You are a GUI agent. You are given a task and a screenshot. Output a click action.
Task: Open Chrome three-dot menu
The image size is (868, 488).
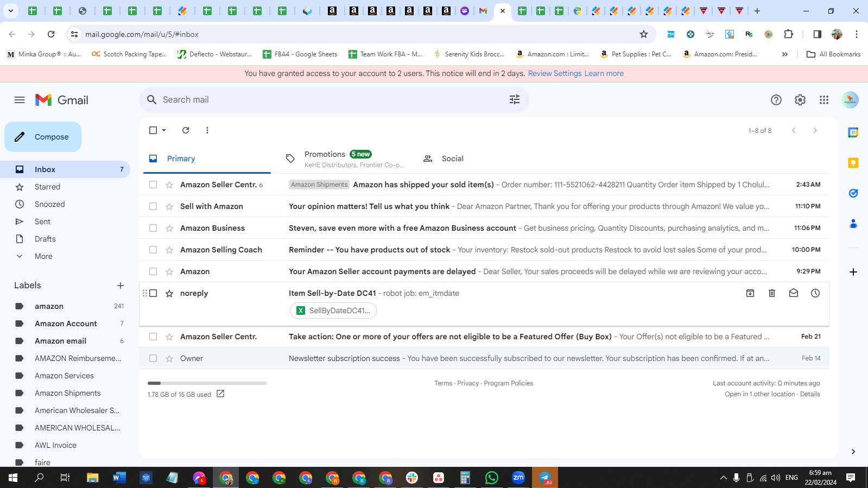coord(857,34)
